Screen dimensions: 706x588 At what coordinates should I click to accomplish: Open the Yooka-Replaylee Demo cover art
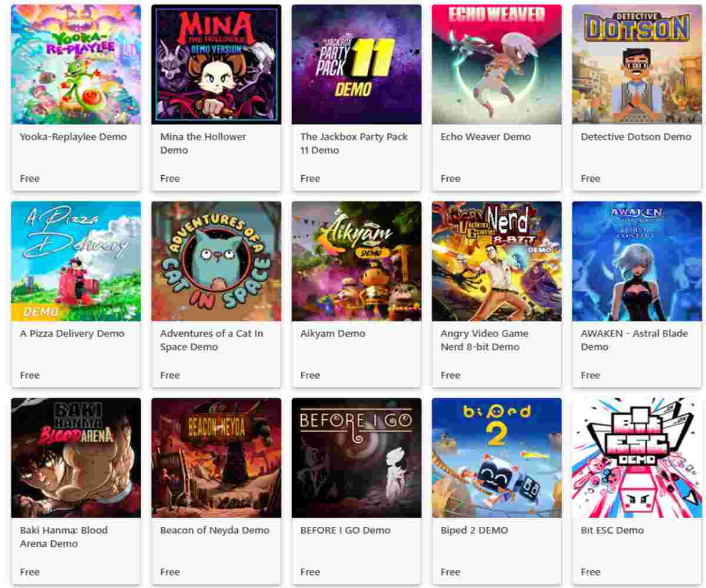point(76,65)
